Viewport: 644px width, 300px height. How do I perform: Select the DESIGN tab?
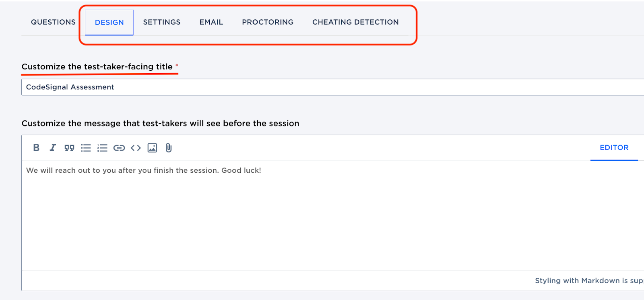tap(109, 23)
